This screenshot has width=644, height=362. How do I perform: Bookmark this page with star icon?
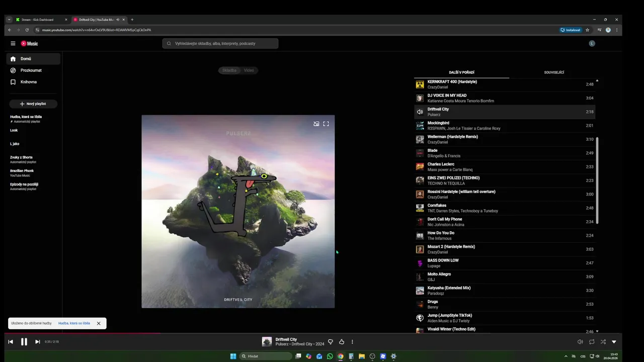(587, 30)
